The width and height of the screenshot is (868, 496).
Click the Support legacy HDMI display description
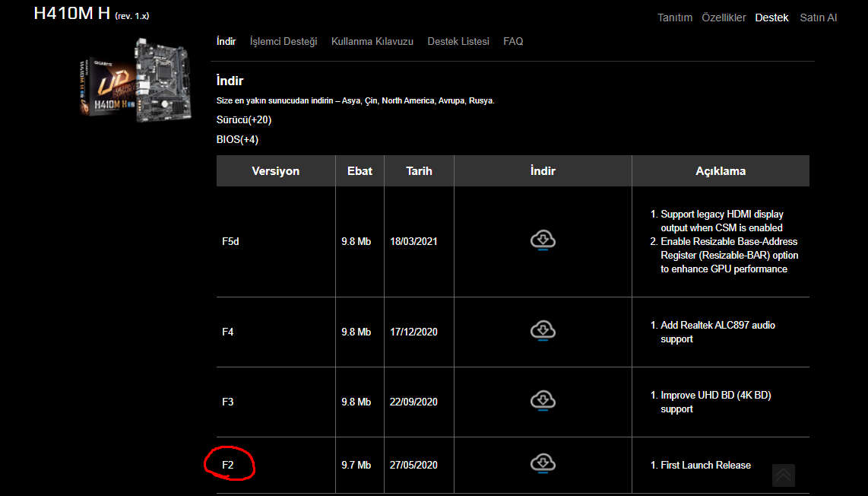click(722, 221)
